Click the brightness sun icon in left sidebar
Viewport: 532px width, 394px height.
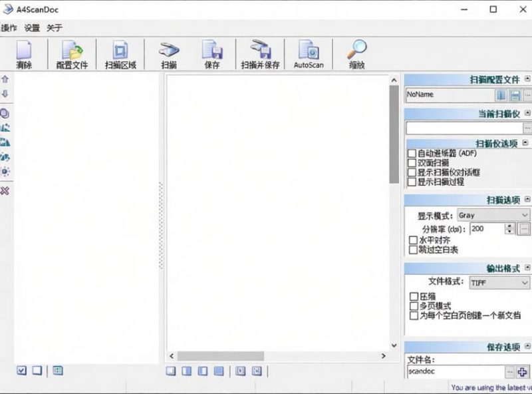coord(5,171)
